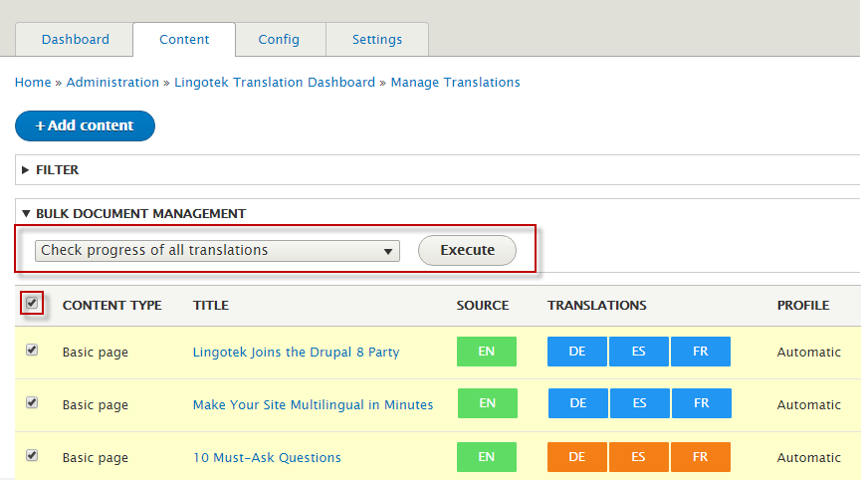The image size is (868, 480).
Task: Uncheck the 10 Must-Ask Questions row
Action: point(32,455)
